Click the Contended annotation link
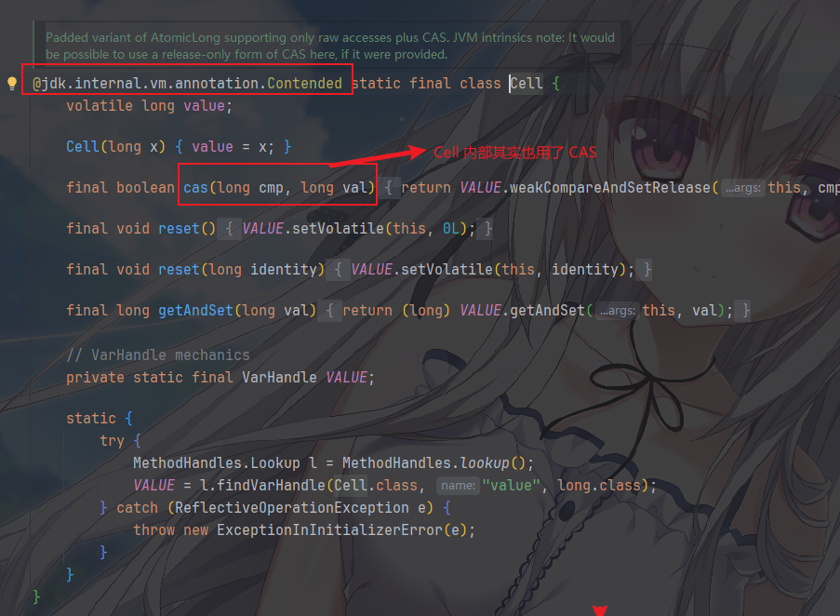This screenshot has width=840, height=616. [x=304, y=84]
